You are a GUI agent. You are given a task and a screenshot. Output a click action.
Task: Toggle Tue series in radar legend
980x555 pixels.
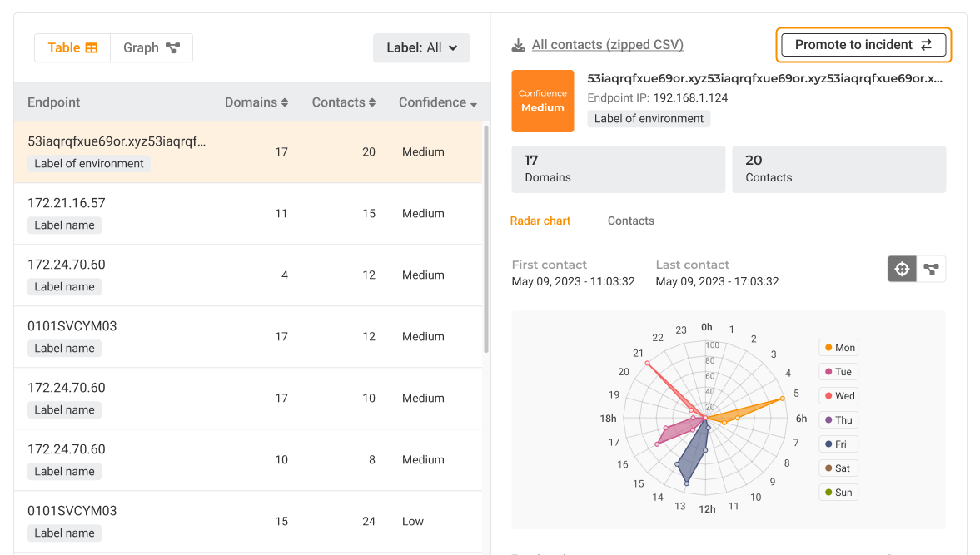[838, 371]
